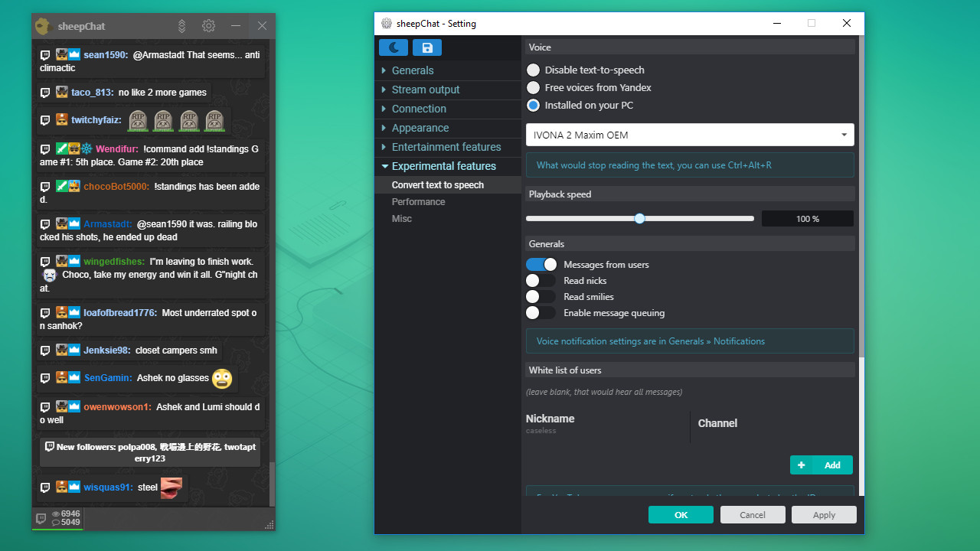Screen dimensions: 980x551
Task: Open the IVONA 2 Maxim OEM voice dropdown
Action: [689, 134]
